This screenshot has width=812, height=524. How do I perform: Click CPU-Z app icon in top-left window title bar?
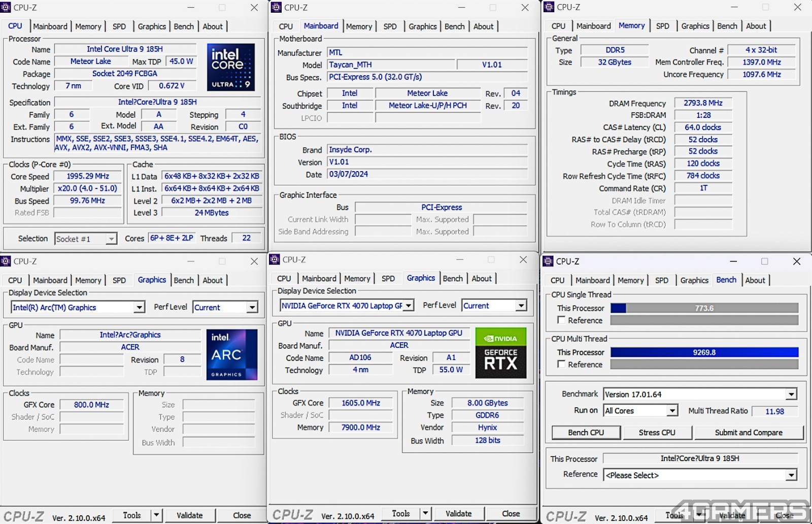tap(6, 7)
